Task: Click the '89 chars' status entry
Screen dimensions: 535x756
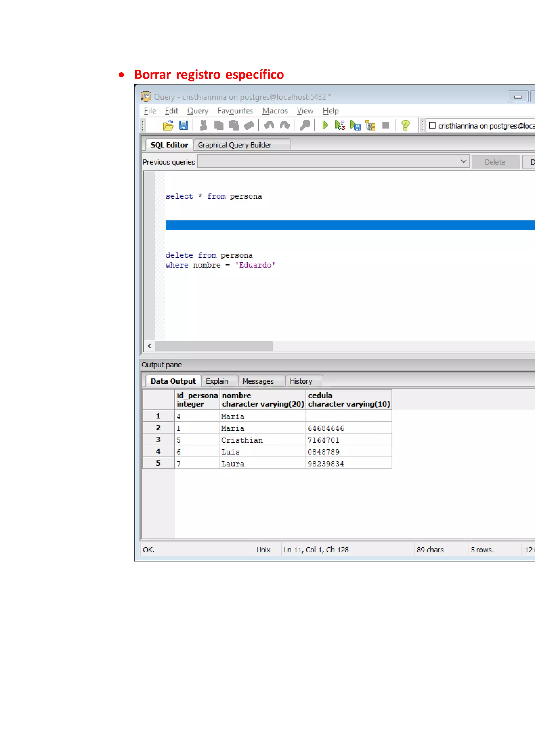Action: [x=430, y=550]
